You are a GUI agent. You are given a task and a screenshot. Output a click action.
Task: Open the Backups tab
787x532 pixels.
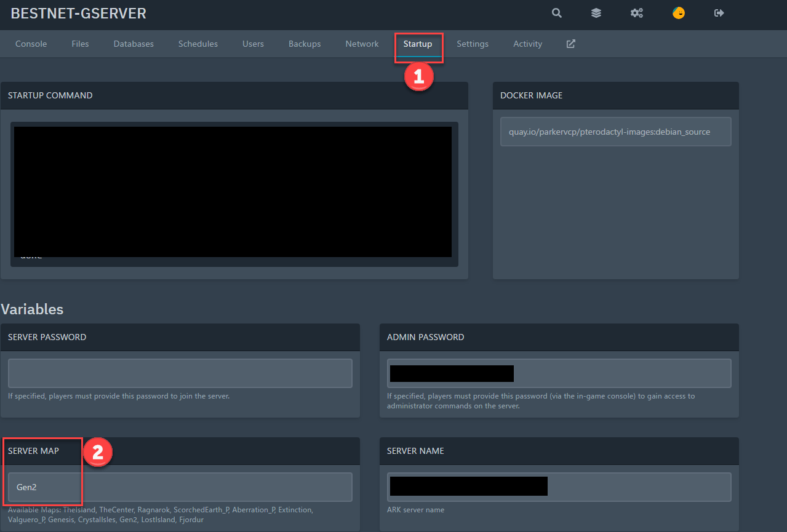click(305, 44)
